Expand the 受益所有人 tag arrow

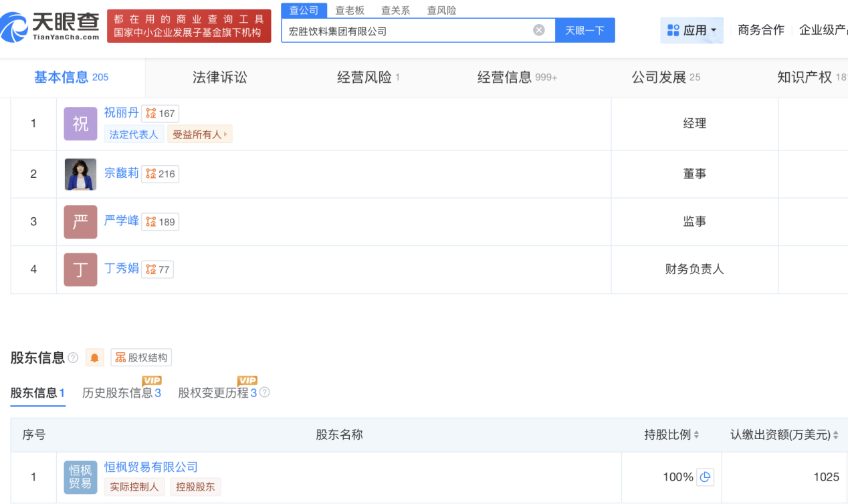click(225, 134)
